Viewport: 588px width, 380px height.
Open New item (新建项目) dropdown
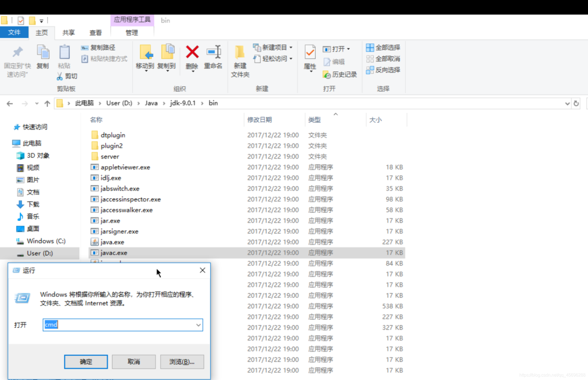(x=273, y=47)
